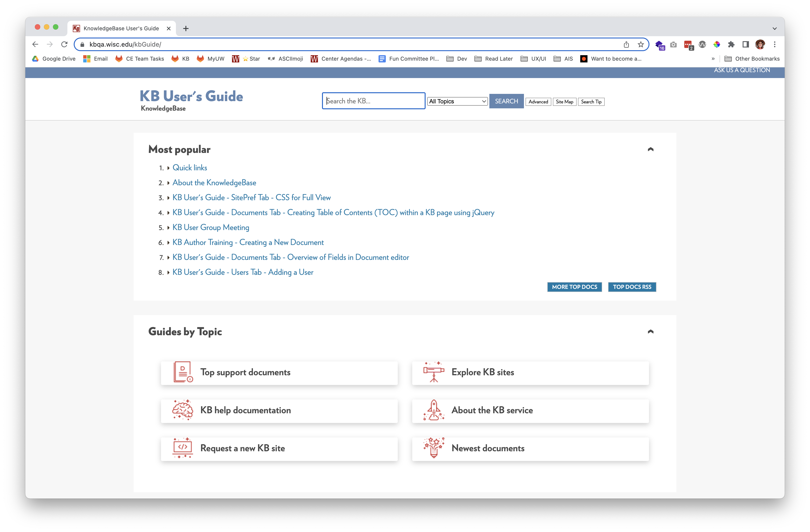Open the extensions puzzle piece icon
The image size is (810, 532).
coord(731,44)
